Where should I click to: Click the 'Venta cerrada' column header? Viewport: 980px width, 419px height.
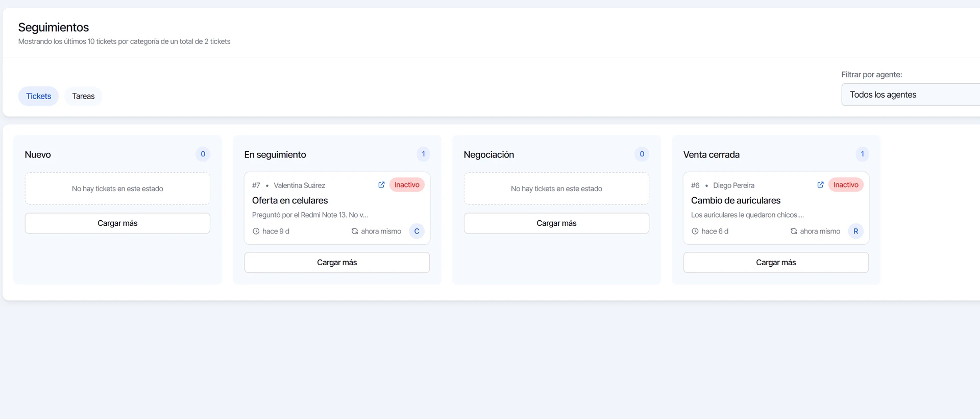(x=712, y=155)
